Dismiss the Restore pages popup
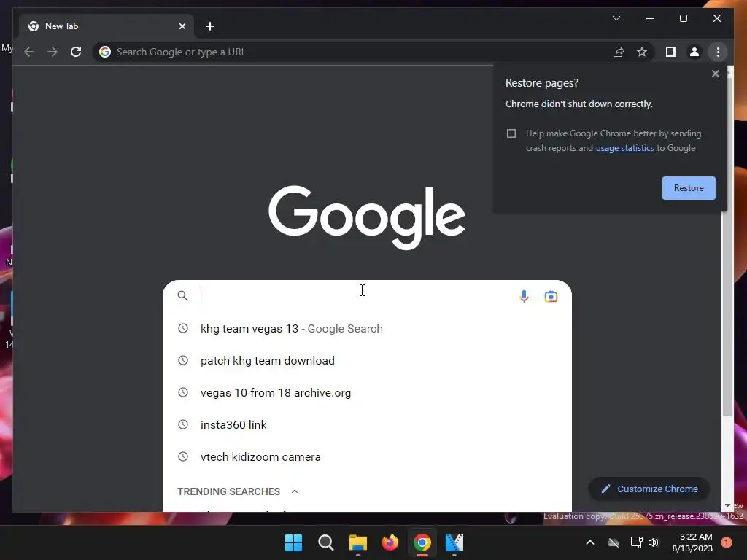 [715, 74]
